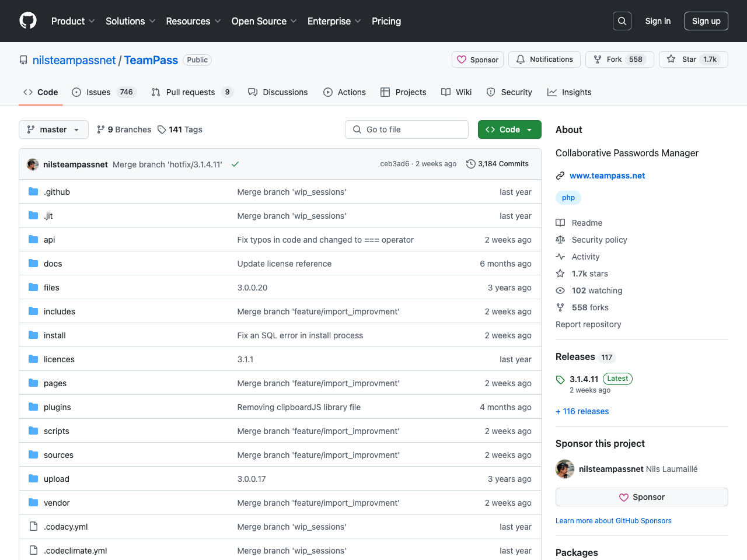The height and width of the screenshot is (560, 747).
Task: Click the Readme book icon
Action: tap(560, 223)
